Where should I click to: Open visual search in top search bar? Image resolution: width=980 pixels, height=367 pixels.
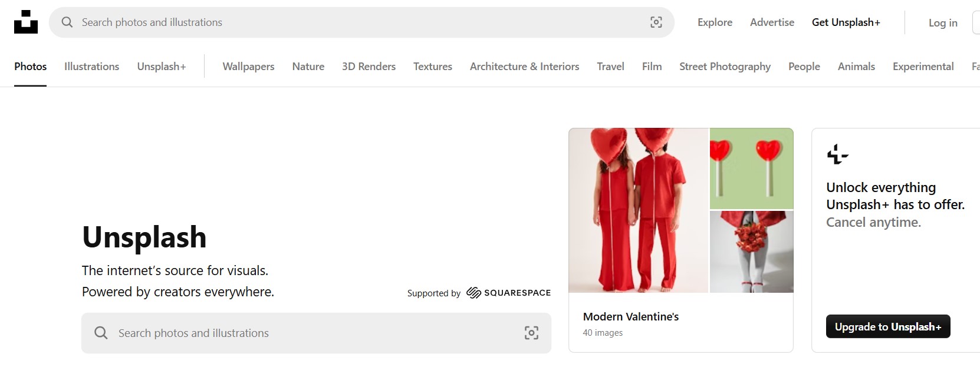[656, 22]
